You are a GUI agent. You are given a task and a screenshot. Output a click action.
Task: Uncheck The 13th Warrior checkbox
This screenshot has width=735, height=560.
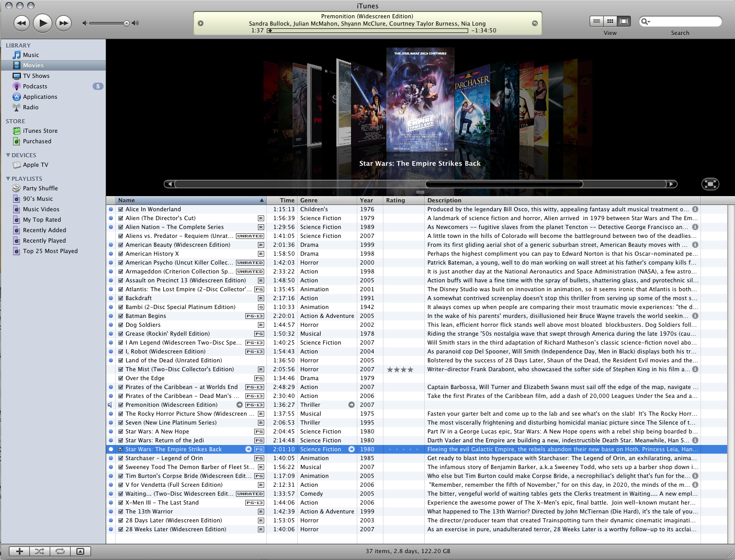pyautogui.click(x=121, y=511)
